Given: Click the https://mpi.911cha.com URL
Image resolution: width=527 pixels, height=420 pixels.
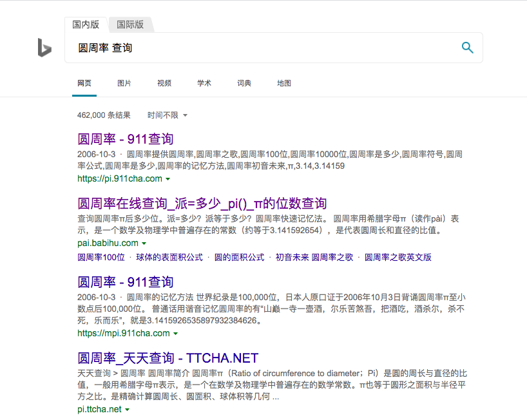Looking at the screenshot, I should [x=123, y=333].
